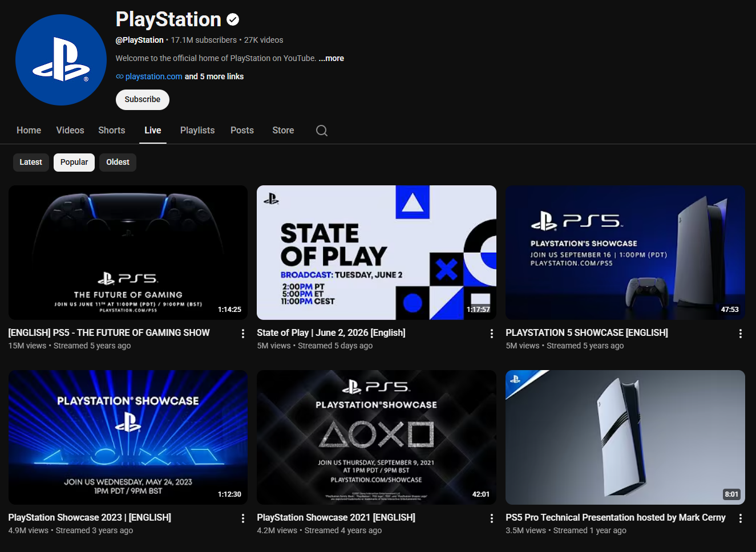Click the link chain icon beside playstation.com
This screenshot has height=552, width=756.
click(119, 76)
